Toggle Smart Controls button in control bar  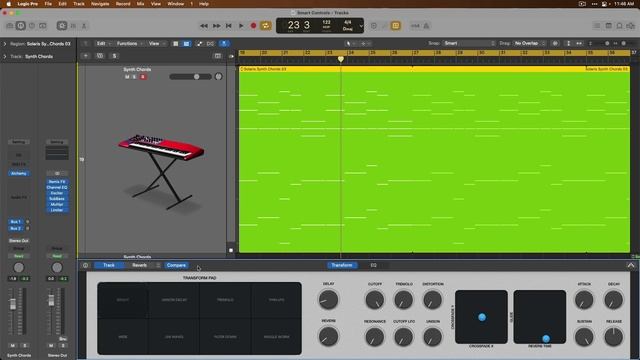click(62, 26)
